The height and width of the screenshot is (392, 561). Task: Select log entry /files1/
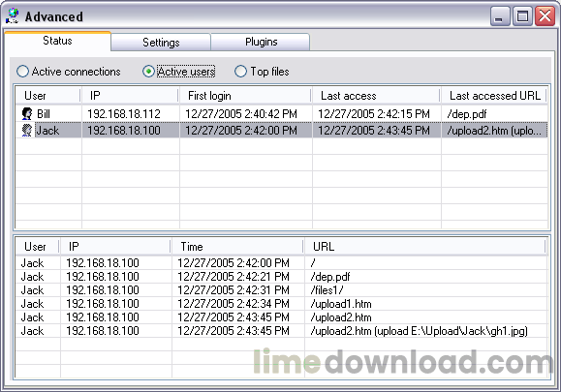click(x=281, y=290)
